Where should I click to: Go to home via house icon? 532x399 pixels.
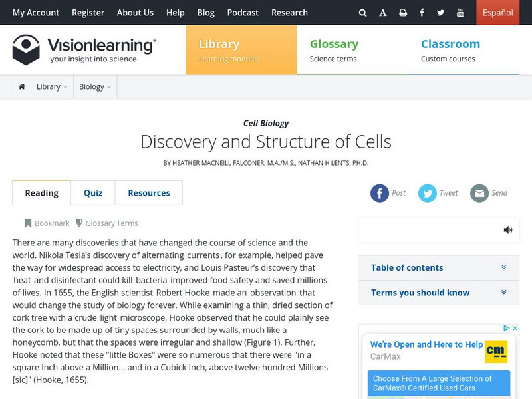(22, 87)
